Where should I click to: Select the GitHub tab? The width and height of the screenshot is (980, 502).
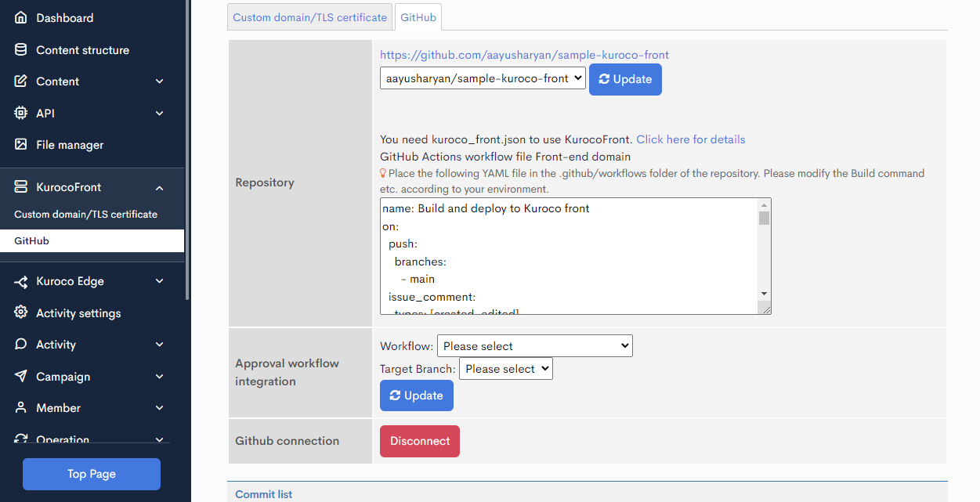[x=418, y=17]
